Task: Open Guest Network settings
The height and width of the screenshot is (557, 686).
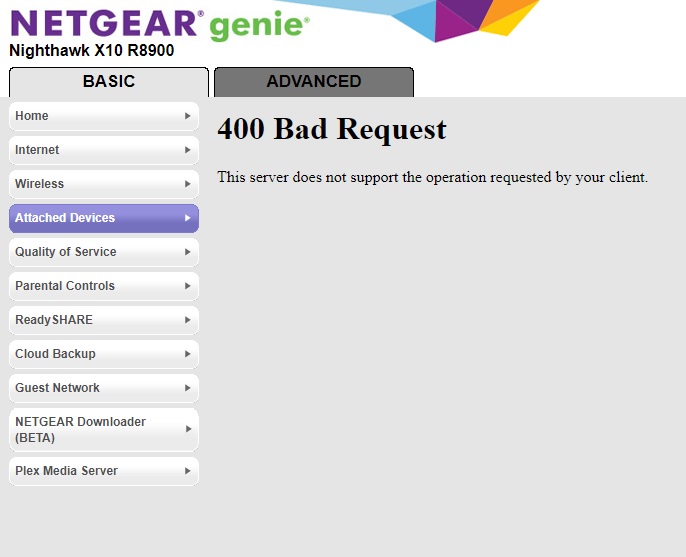Action: [104, 388]
